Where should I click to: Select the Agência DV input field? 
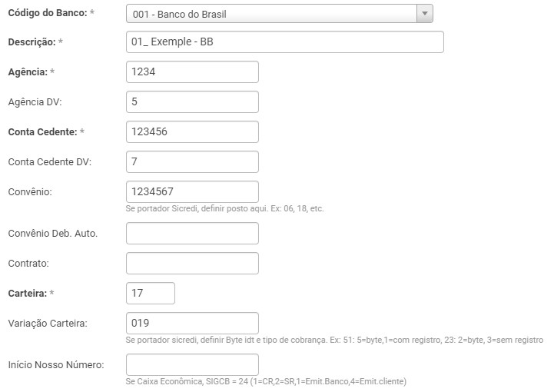tap(192, 101)
